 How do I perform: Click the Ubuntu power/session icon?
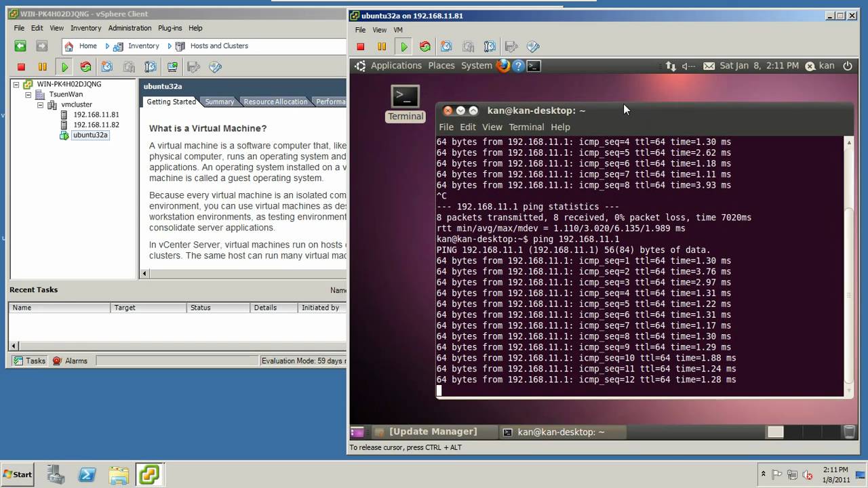[x=847, y=66]
